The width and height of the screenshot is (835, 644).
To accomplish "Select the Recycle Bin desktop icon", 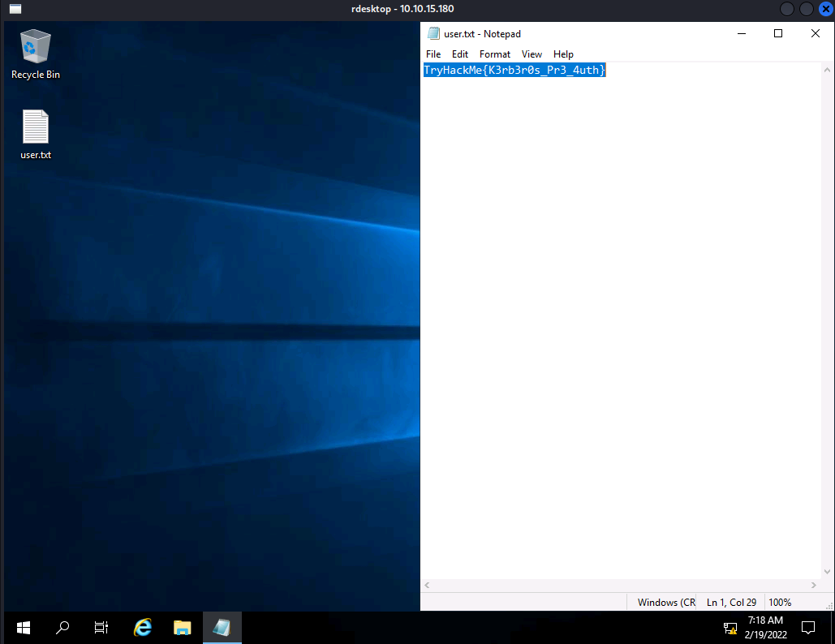I will tap(36, 55).
